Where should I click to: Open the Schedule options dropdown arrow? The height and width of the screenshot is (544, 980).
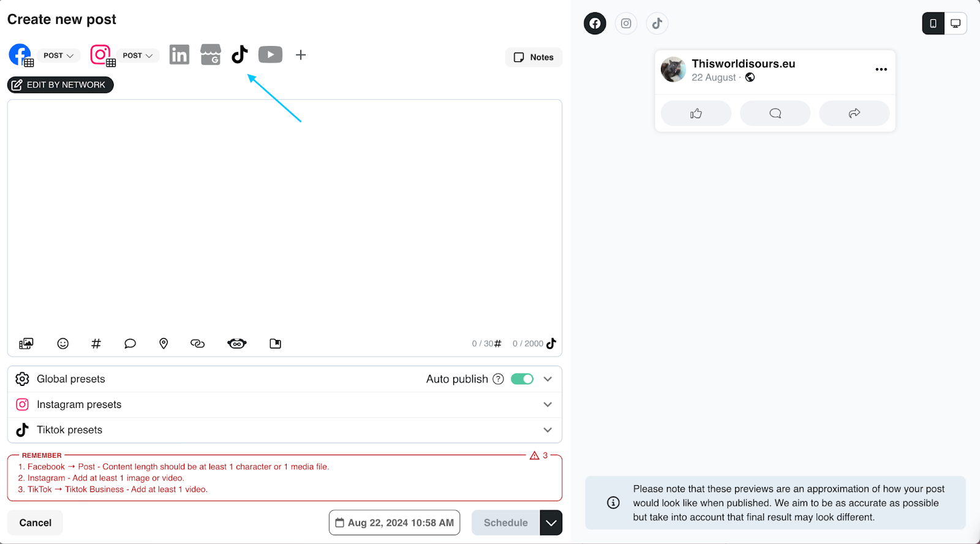click(551, 523)
